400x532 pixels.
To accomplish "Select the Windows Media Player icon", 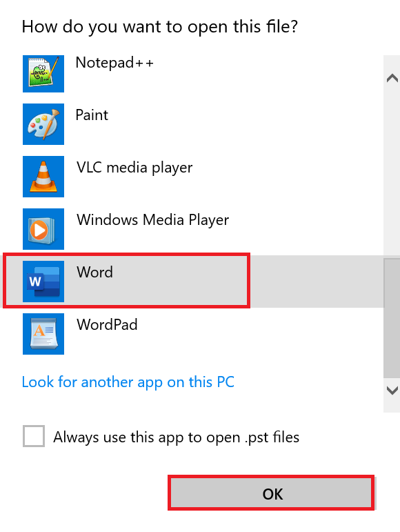I will 43,229.
